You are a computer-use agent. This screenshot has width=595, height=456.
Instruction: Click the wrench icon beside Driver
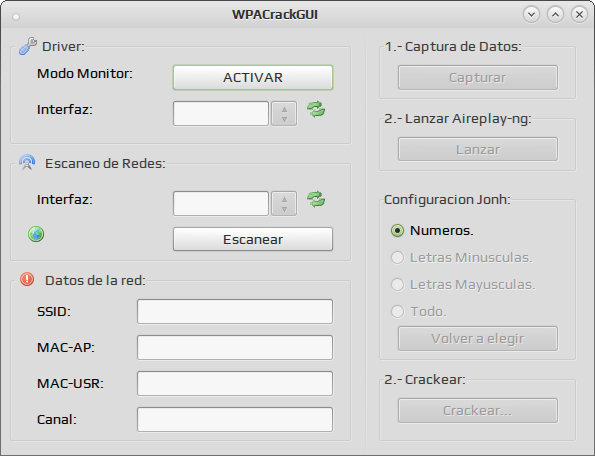[x=28, y=46]
